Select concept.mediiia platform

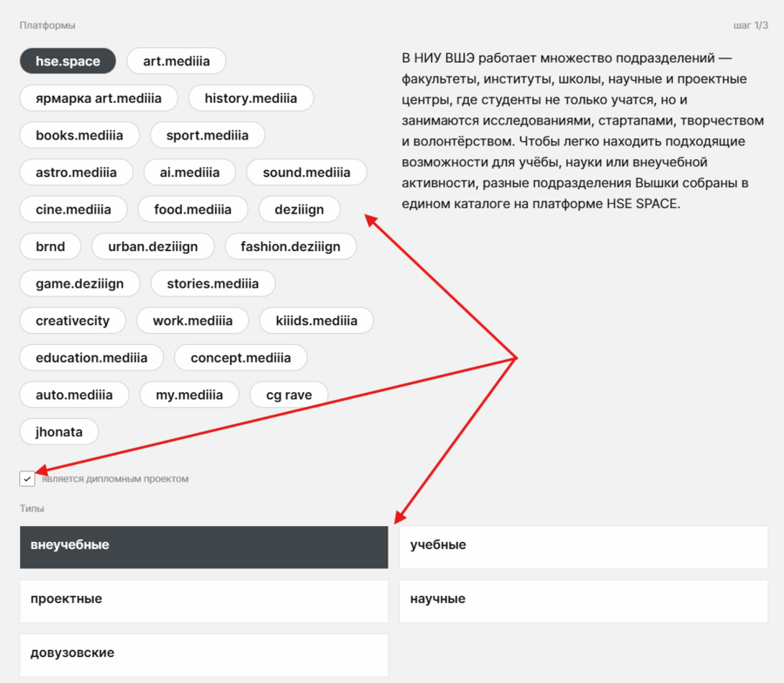240,357
